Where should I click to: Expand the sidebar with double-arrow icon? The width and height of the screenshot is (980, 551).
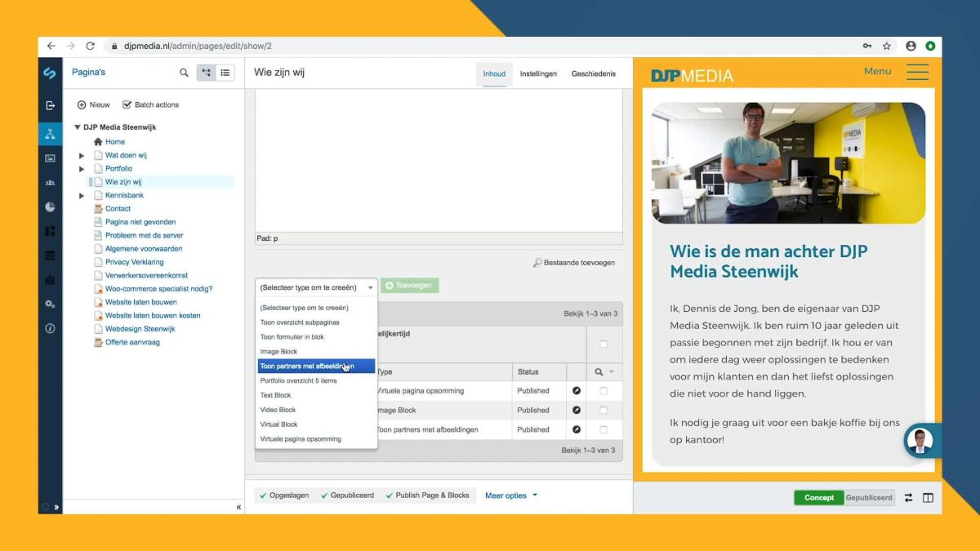56,507
